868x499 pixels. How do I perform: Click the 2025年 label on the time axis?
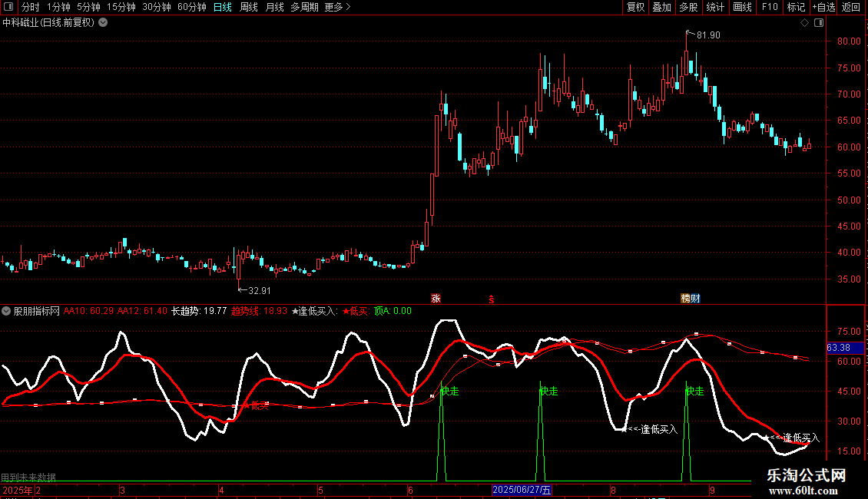click(x=17, y=490)
